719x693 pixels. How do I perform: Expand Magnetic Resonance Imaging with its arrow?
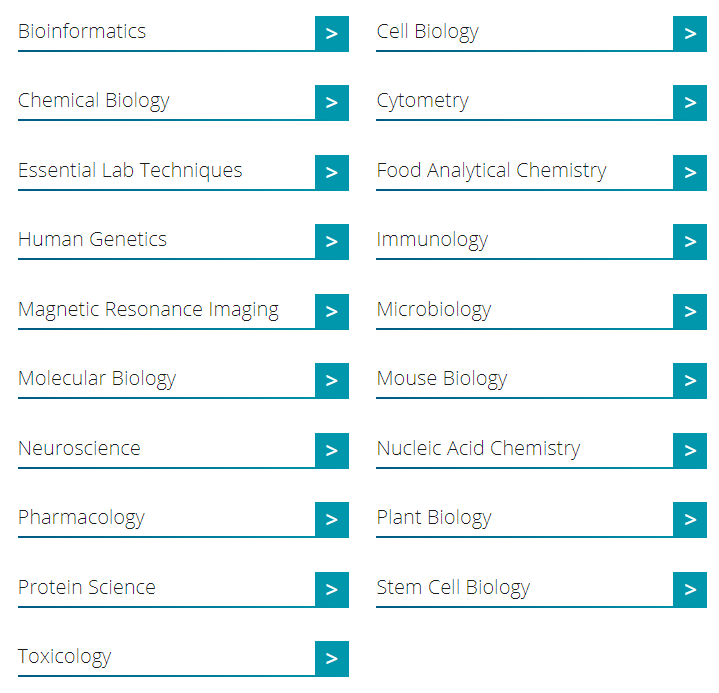point(331,311)
